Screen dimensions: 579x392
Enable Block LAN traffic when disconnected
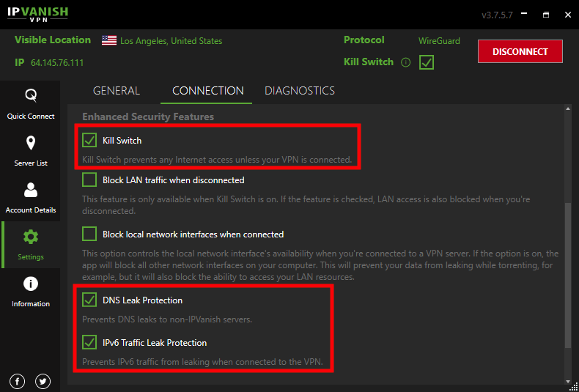point(89,180)
